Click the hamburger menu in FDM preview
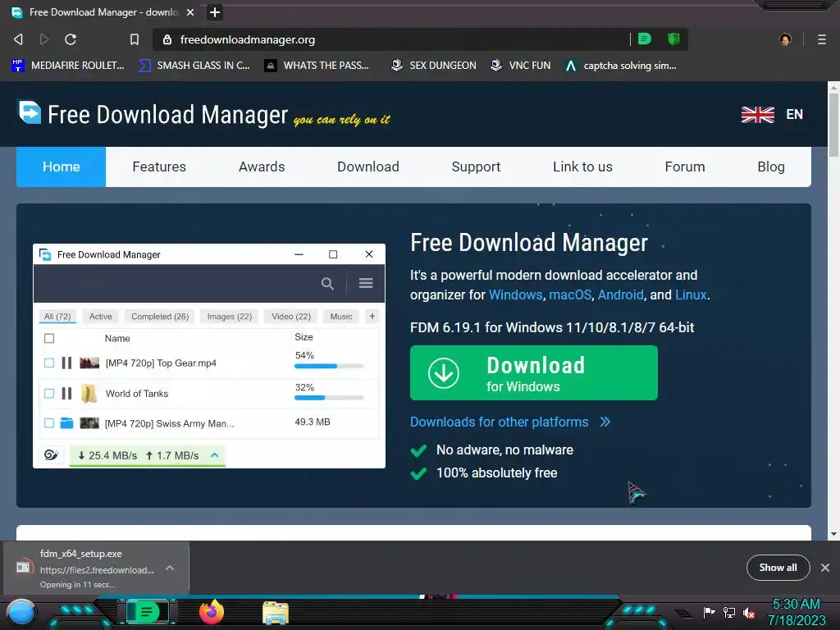This screenshot has width=840, height=630. click(x=366, y=283)
